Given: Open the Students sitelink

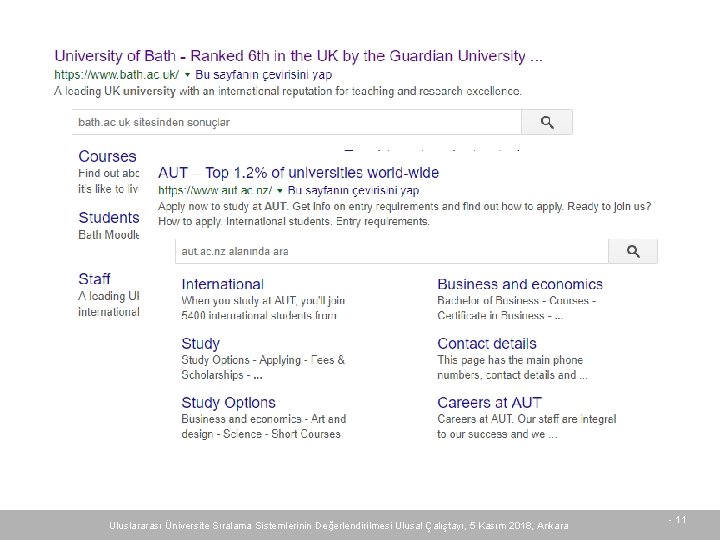Looking at the screenshot, I should click(x=109, y=217).
